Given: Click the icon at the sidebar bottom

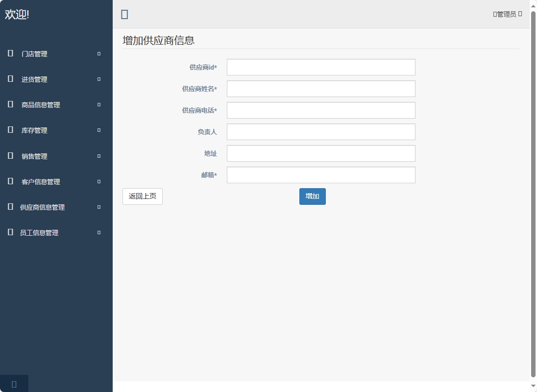Looking at the screenshot, I should click(14, 384).
